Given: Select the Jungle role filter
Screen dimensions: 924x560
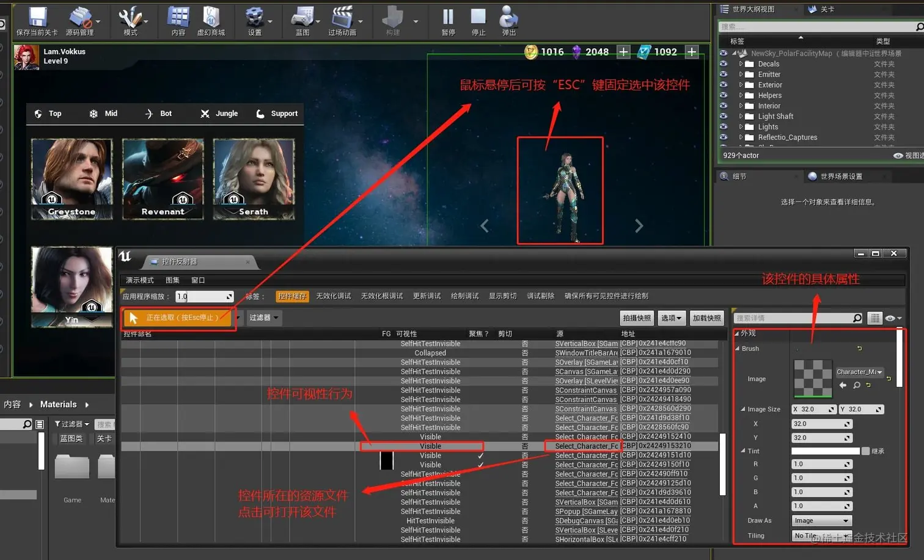Looking at the screenshot, I should (x=219, y=114).
